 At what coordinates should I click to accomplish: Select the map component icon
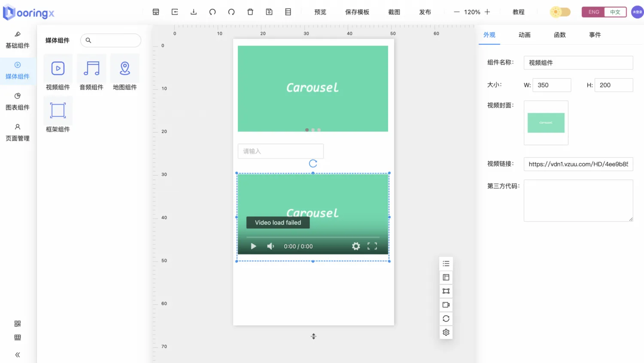[x=125, y=68]
